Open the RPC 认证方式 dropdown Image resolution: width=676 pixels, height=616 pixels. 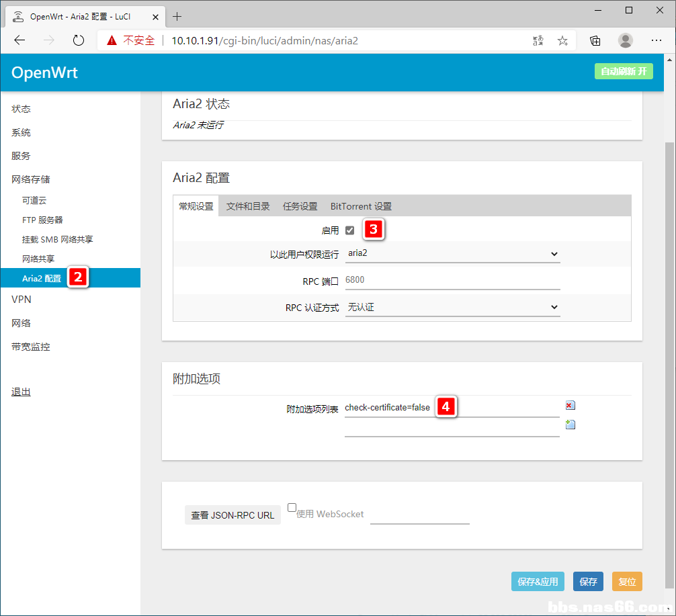452,307
